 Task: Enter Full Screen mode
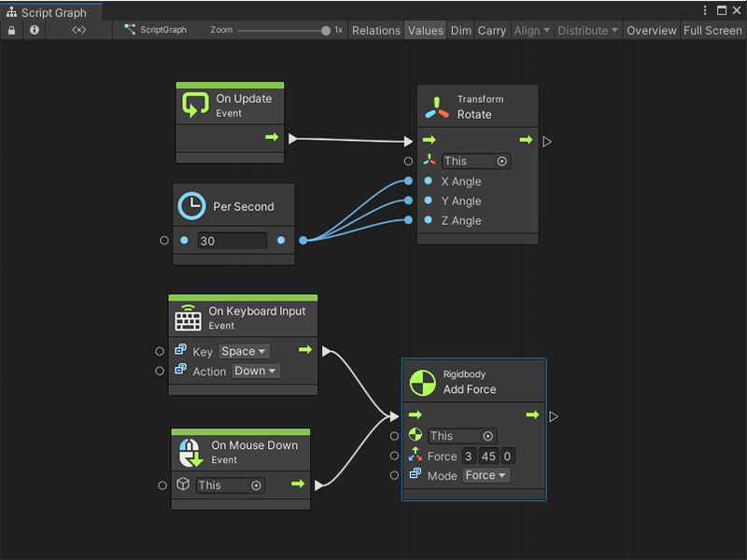click(x=712, y=30)
